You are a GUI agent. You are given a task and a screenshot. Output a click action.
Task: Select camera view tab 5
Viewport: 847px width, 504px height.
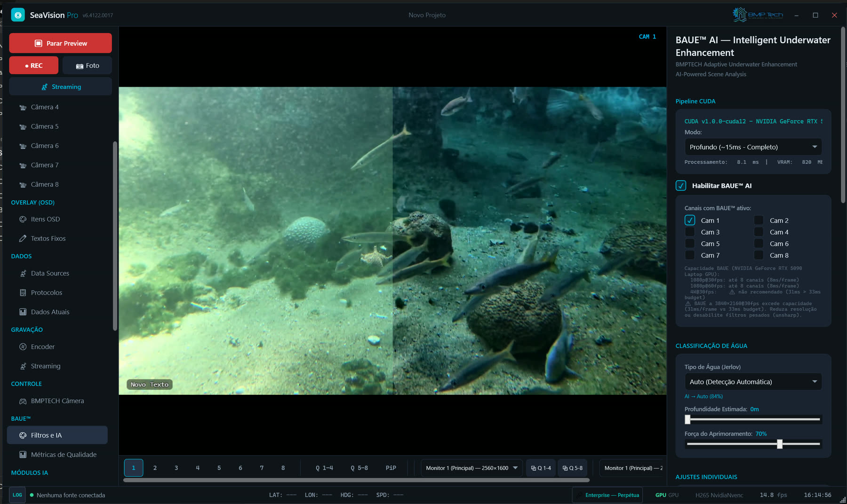pos(219,468)
